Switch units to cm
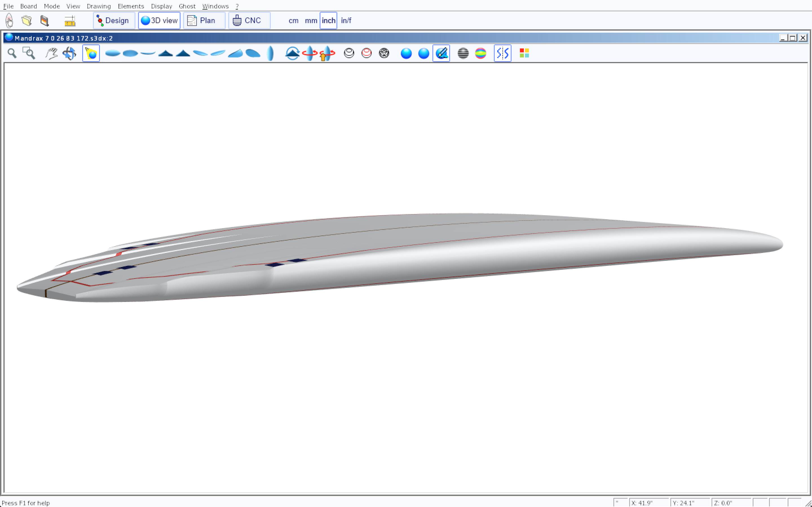This screenshot has height=507, width=812. click(x=293, y=21)
